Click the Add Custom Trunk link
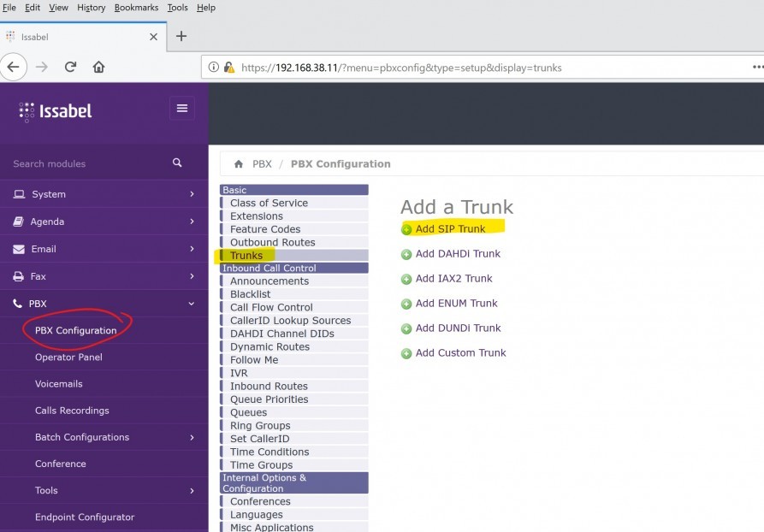The height and width of the screenshot is (532, 764). click(460, 352)
